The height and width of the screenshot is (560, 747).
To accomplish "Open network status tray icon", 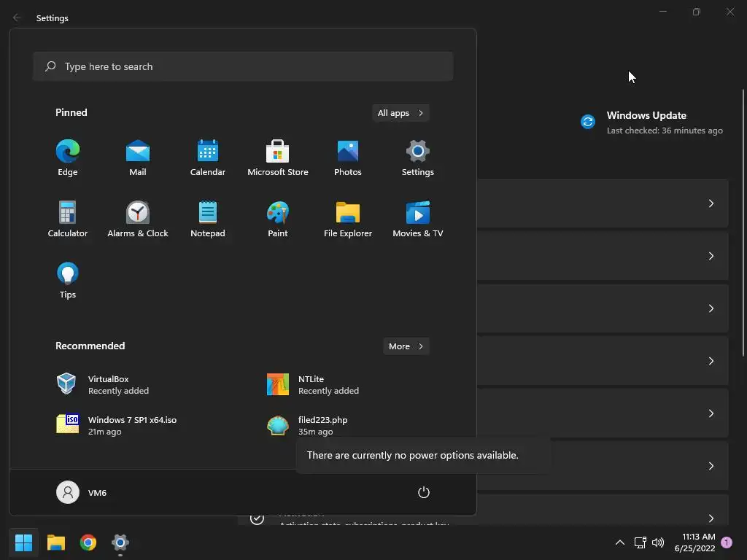I will tap(640, 542).
